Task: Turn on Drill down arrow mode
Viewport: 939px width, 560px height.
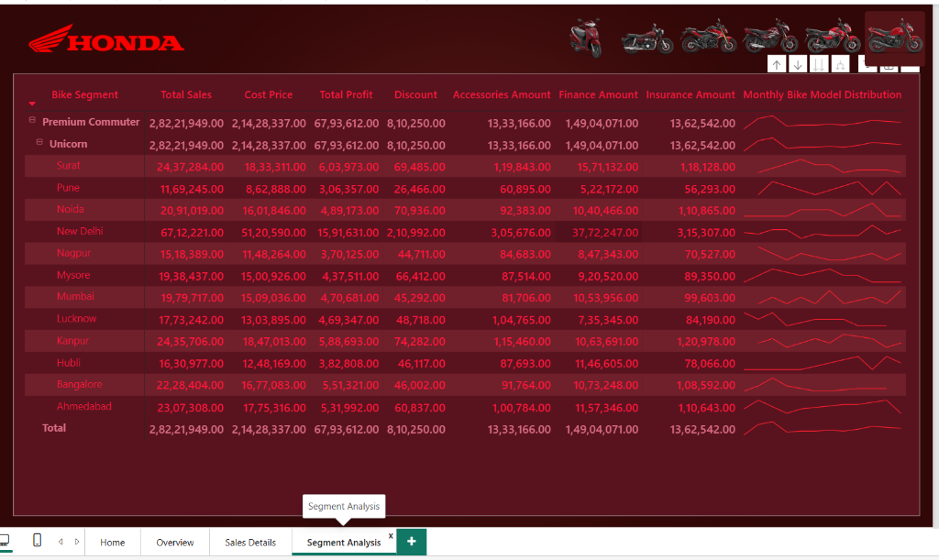Action: click(x=798, y=64)
